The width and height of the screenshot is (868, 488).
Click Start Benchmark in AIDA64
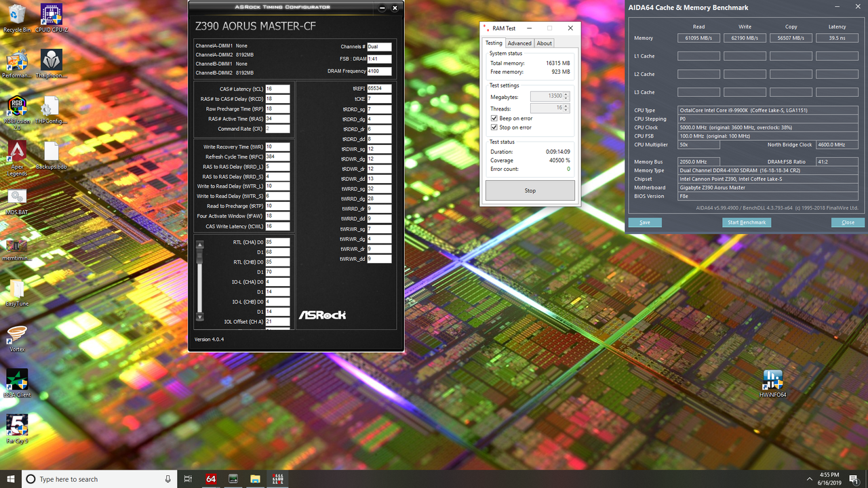point(746,222)
